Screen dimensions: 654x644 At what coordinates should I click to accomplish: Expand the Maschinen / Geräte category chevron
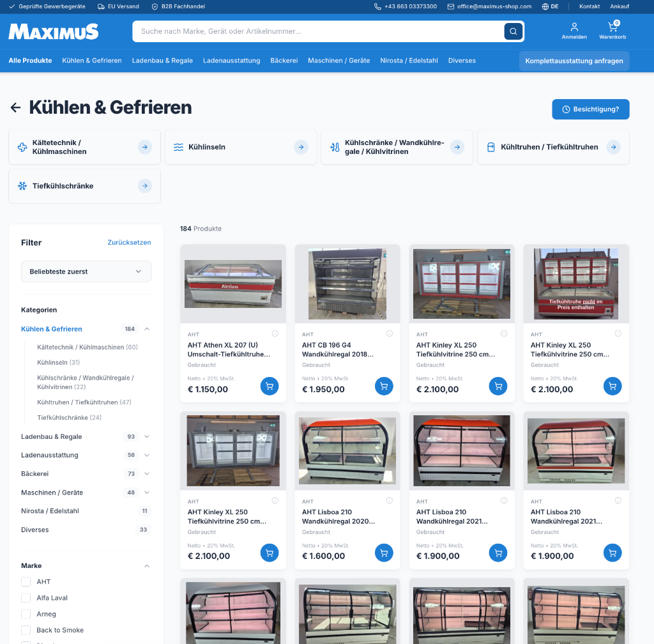(147, 492)
